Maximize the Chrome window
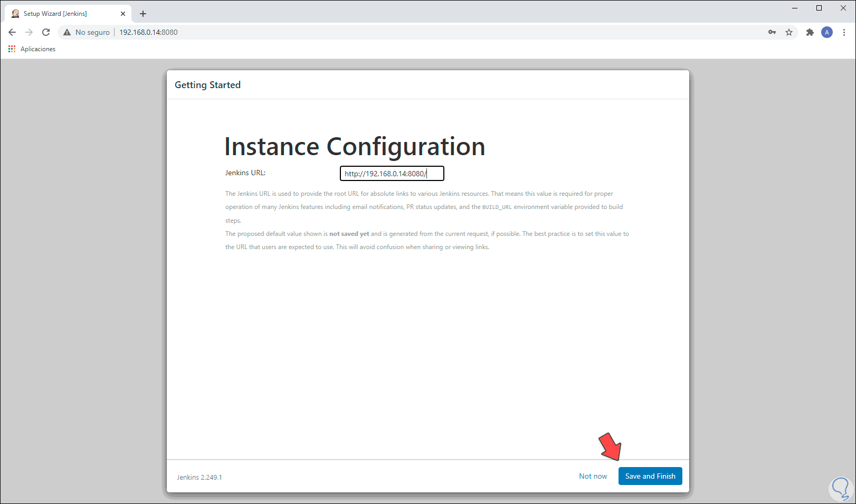Screen dimensions: 856x504 819,8
